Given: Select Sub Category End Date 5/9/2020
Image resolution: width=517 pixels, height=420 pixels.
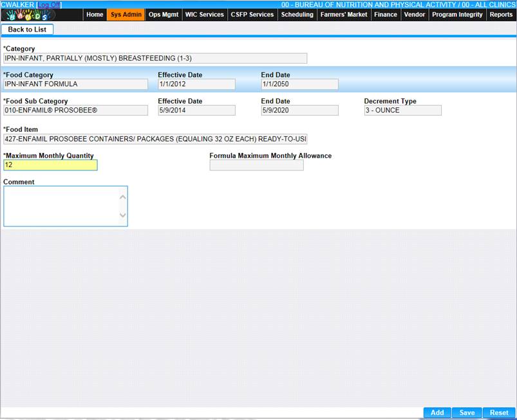Looking at the screenshot, I should point(300,111).
